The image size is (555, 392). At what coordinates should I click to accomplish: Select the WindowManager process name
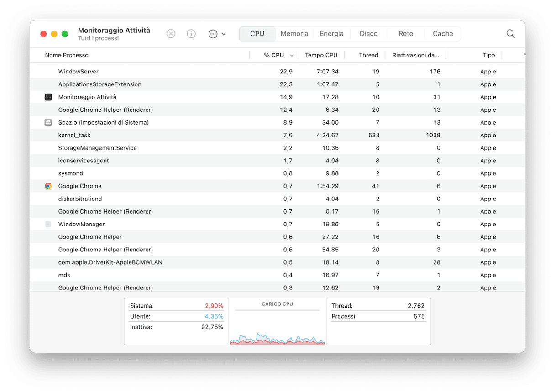[x=81, y=225]
